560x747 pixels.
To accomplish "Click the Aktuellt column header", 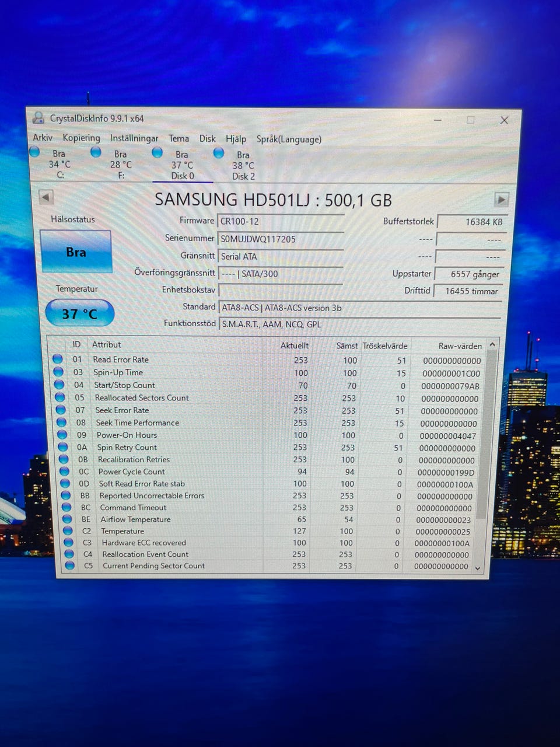I will [294, 345].
